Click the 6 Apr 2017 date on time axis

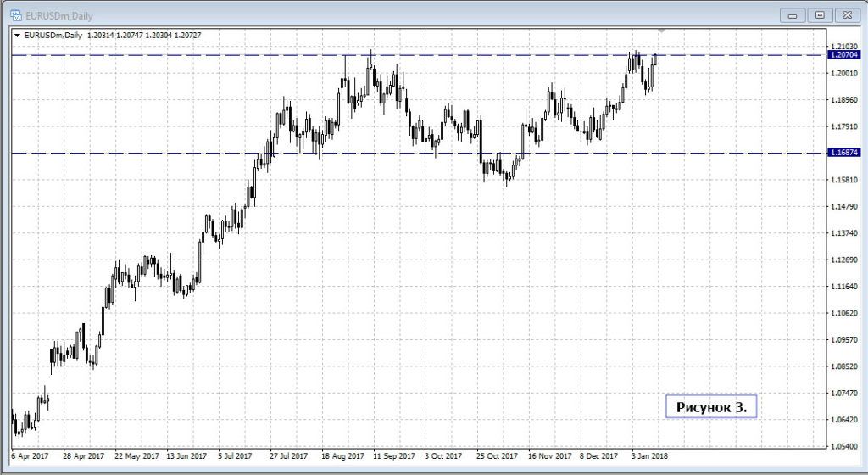31,455
